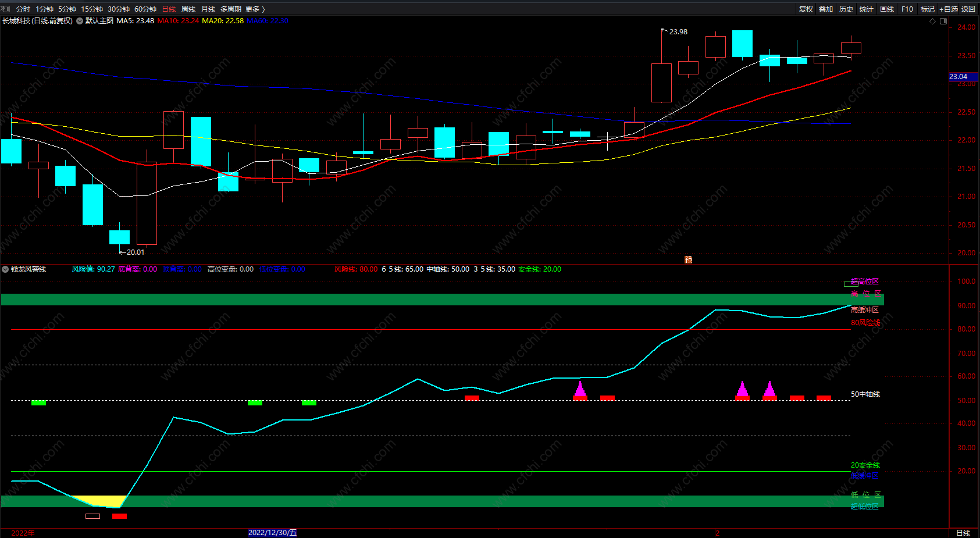
Task: Click the 叠加 overlay button
Action: point(826,9)
